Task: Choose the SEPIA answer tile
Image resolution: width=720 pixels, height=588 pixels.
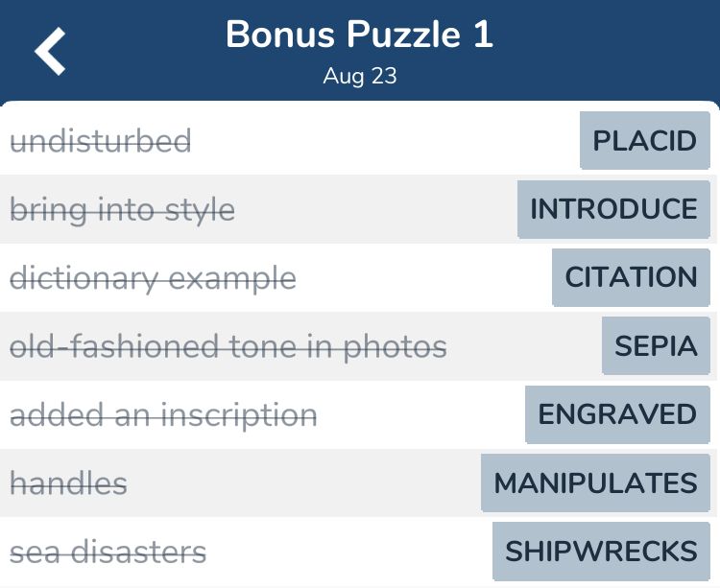Action: pyautogui.click(x=656, y=345)
